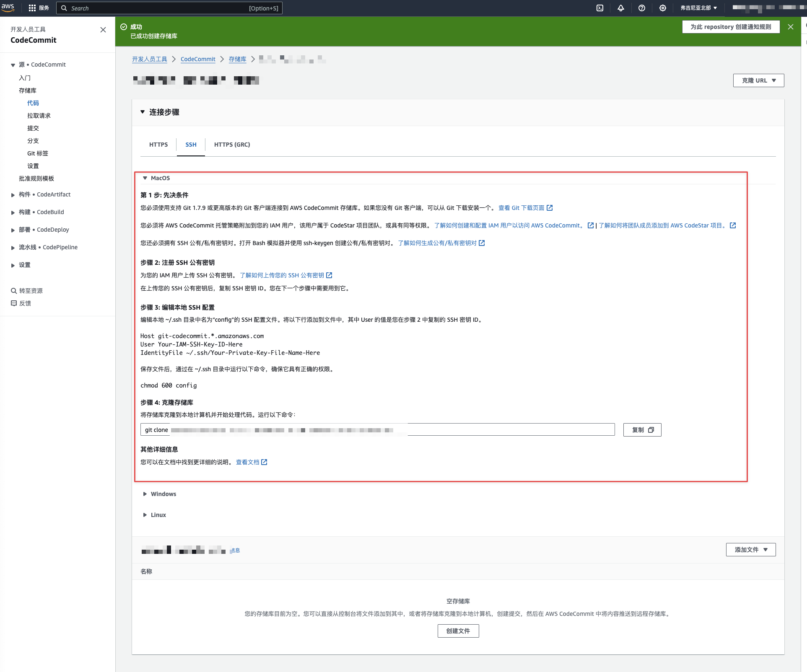Click the 名称 column header
The height and width of the screenshot is (672, 807).
(146, 571)
